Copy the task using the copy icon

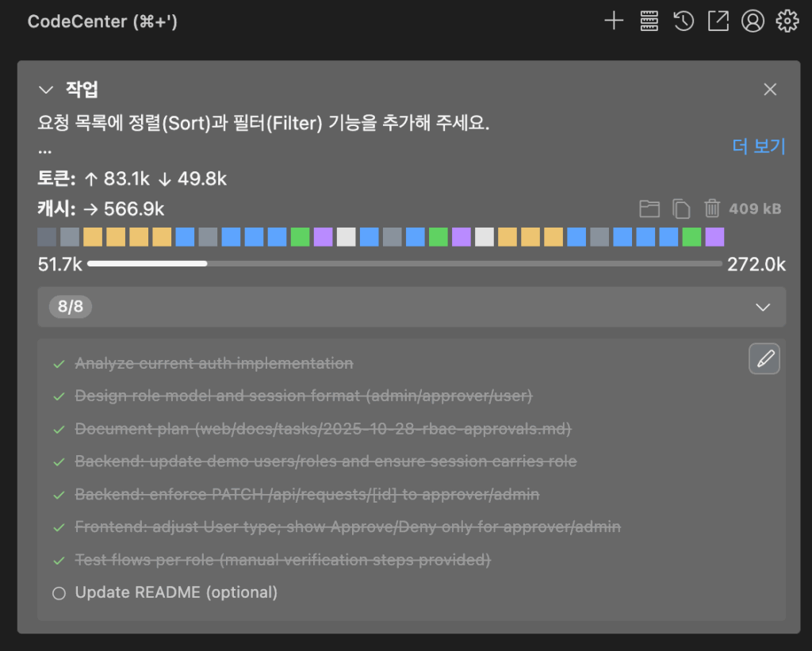tap(681, 209)
